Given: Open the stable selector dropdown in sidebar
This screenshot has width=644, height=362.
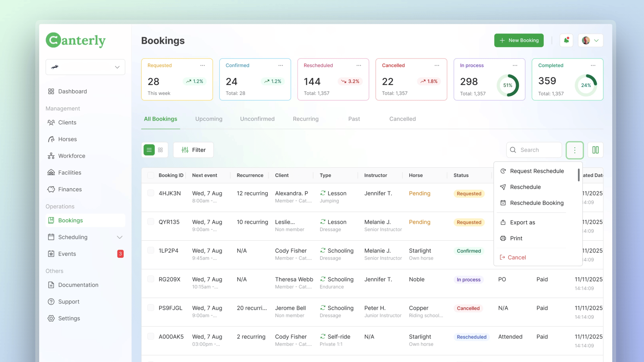Looking at the screenshot, I should 85,67.
